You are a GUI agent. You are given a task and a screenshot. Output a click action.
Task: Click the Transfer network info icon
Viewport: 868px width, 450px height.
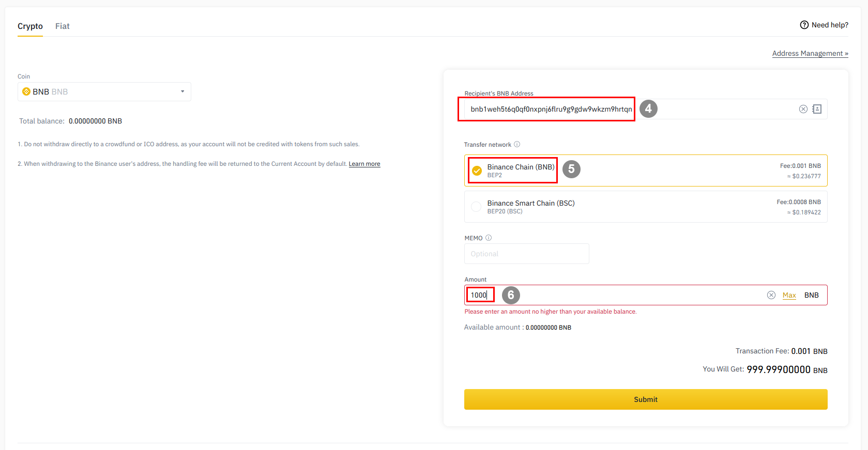(x=517, y=145)
